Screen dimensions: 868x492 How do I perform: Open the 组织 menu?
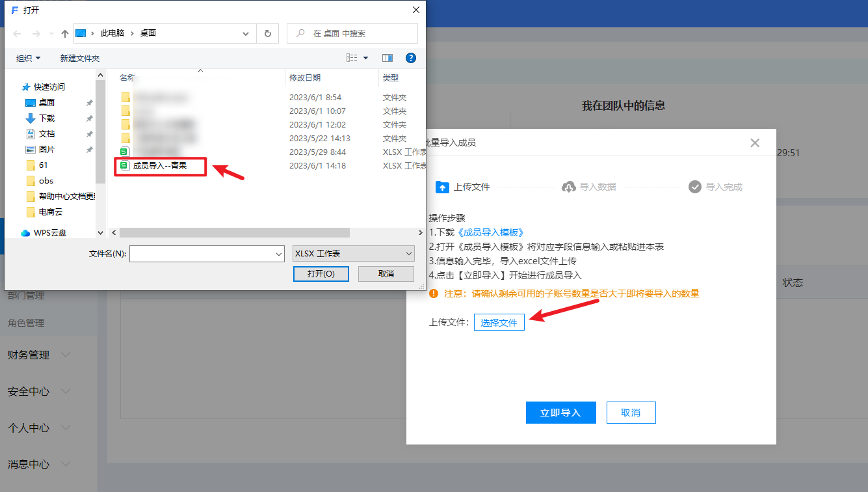point(28,58)
